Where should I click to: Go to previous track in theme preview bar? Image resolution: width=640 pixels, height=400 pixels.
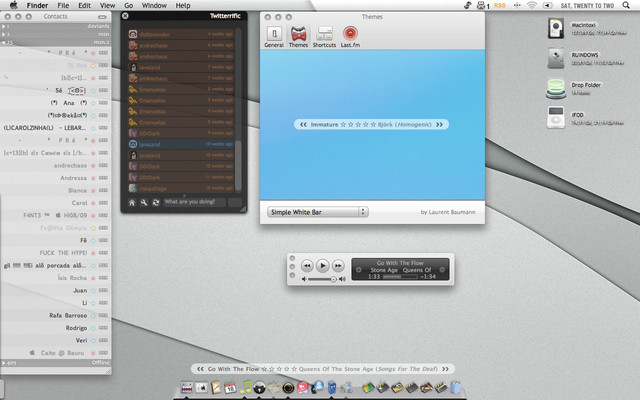pyautogui.click(x=301, y=124)
